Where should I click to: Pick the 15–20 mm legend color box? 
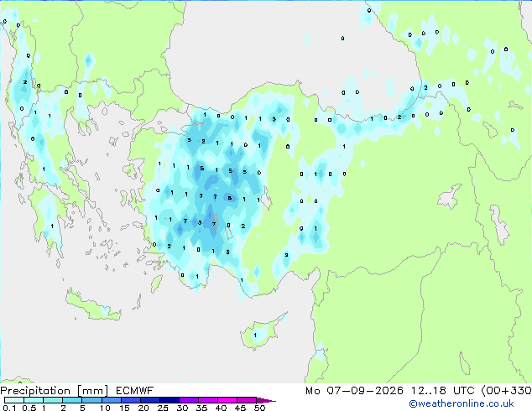(x=130, y=400)
